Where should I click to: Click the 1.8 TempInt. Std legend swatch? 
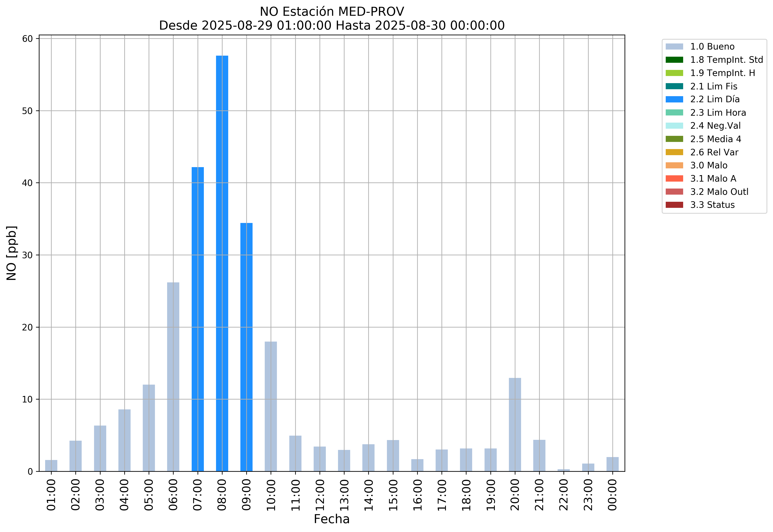coord(674,60)
